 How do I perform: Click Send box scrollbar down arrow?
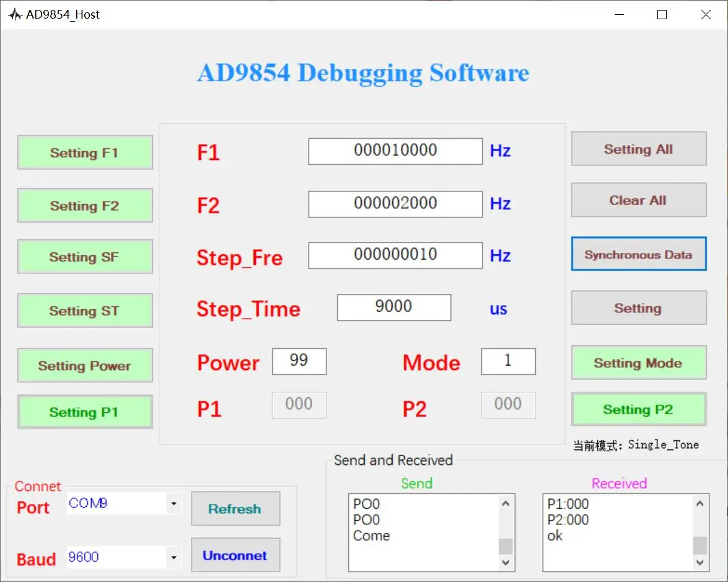pyautogui.click(x=506, y=563)
